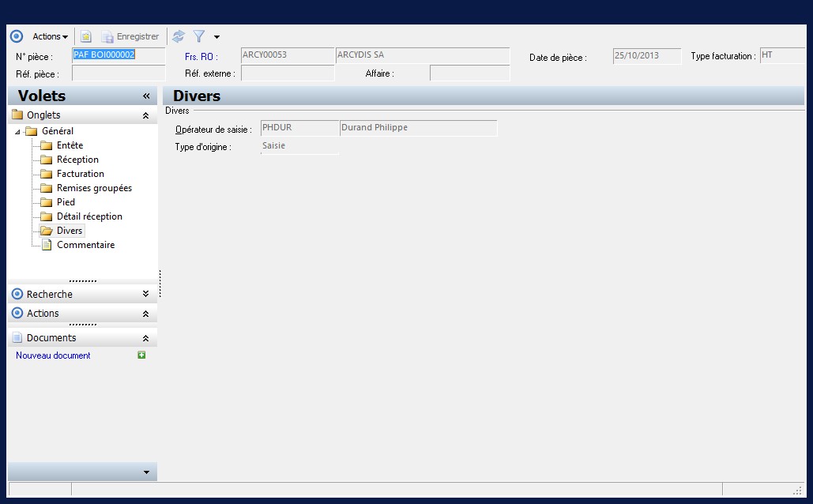Click the Facturation folder icon
This screenshot has height=504, width=813.
pyautogui.click(x=46, y=174)
